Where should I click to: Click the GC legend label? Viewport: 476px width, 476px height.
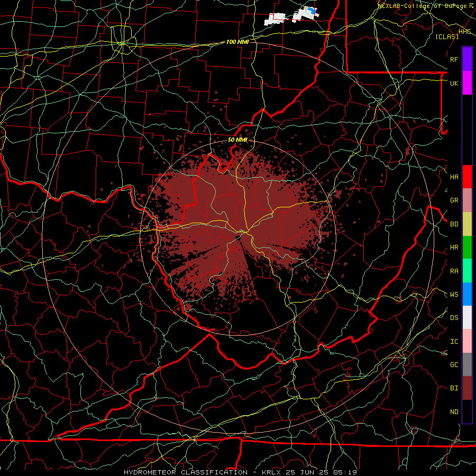[x=454, y=365]
